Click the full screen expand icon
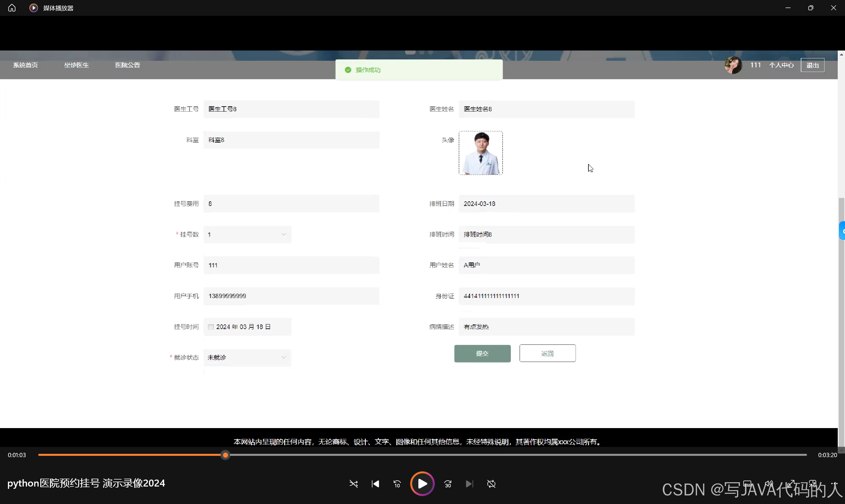The image size is (845, 504). coord(791,484)
